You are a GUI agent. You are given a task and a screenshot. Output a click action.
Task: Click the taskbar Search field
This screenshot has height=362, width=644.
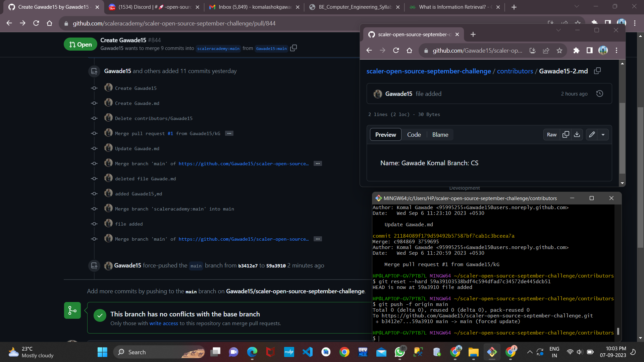point(158,352)
